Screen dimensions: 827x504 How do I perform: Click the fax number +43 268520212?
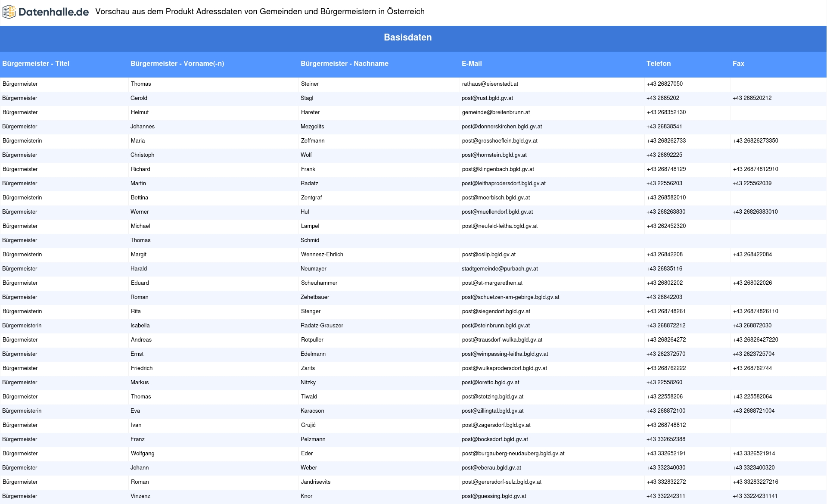point(752,98)
